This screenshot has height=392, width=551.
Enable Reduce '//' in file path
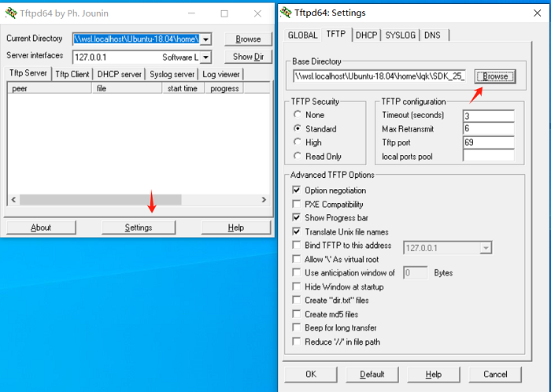(x=297, y=342)
